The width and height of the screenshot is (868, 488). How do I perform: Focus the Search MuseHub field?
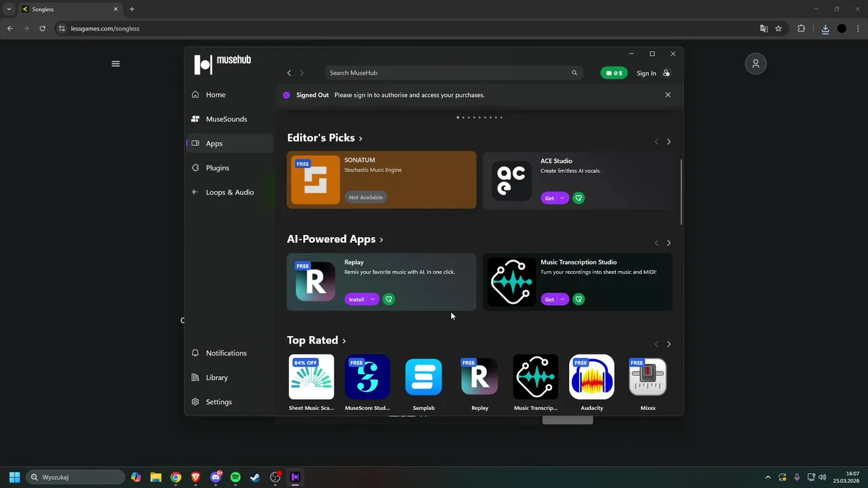[x=453, y=73]
